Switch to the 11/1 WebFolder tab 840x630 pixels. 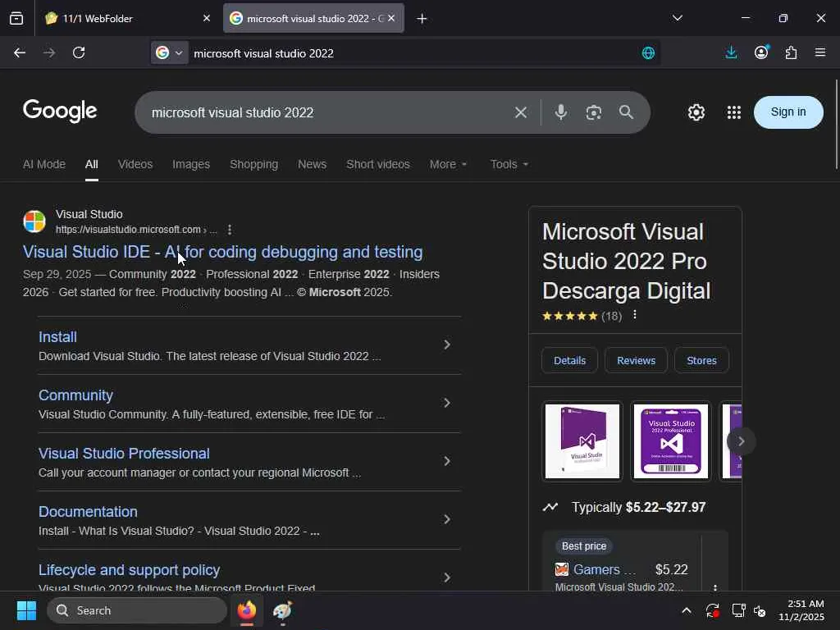point(129,18)
